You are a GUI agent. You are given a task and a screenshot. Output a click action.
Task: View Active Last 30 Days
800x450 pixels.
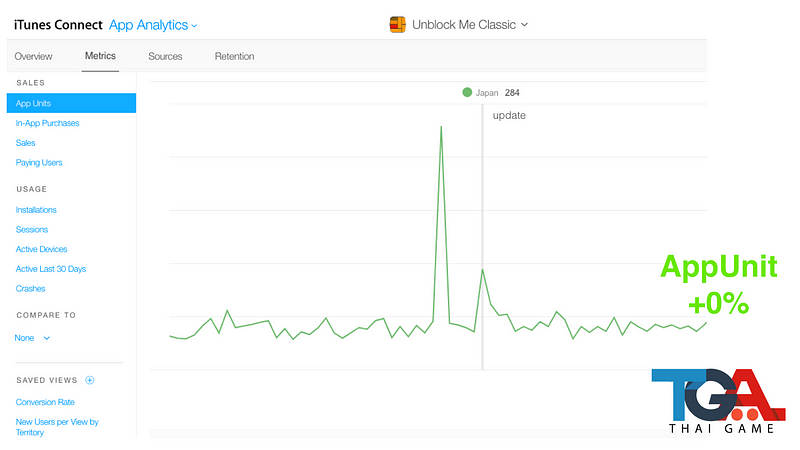click(50, 269)
